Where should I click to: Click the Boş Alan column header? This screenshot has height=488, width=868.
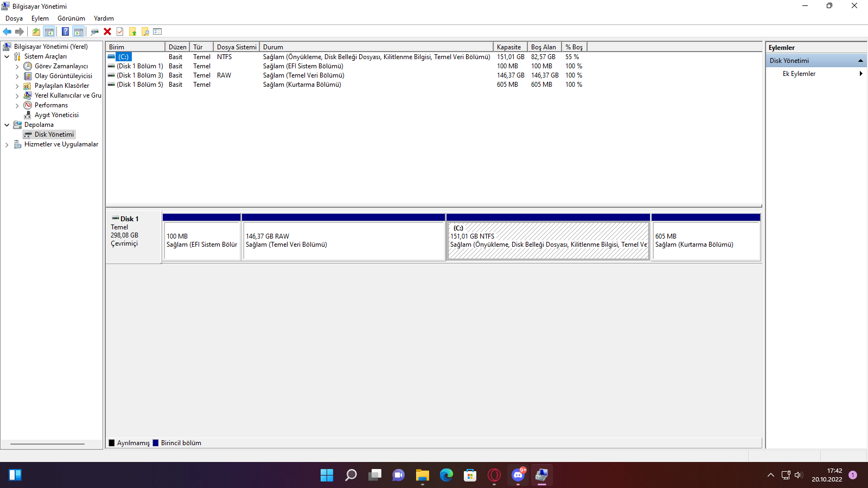coord(544,47)
